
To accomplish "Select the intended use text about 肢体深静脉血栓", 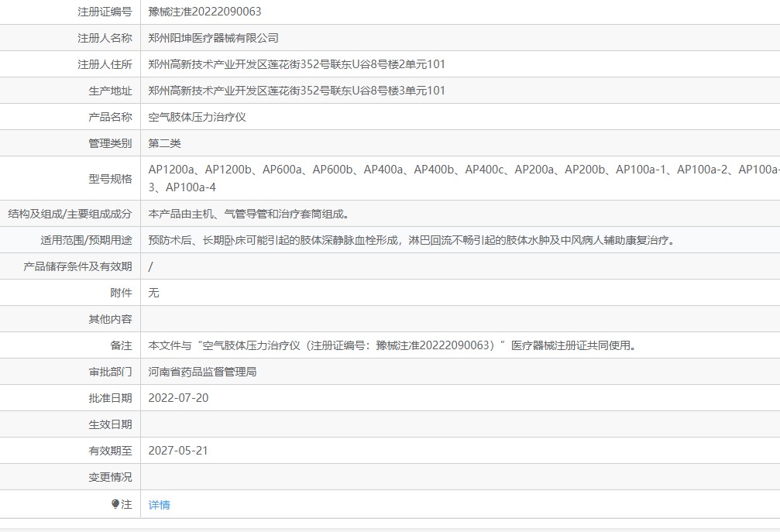I will pyautogui.click(x=413, y=240).
